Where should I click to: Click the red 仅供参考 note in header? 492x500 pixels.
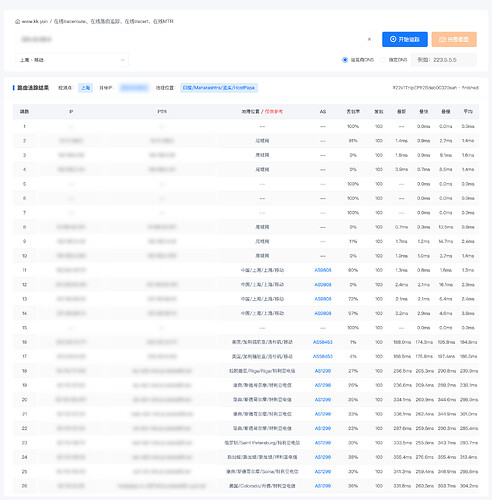[274, 112]
